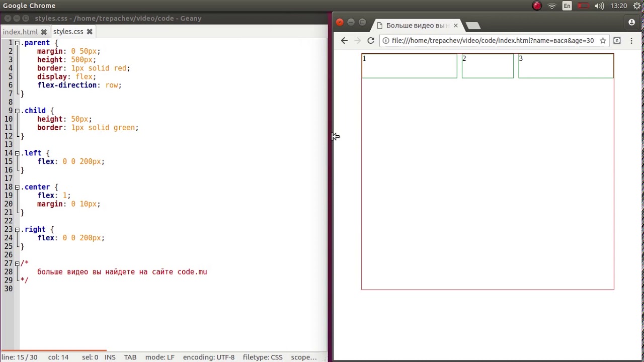Image resolution: width=644 pixels, height=362 pixels.
Task: Open the battery indicator
Action: pyautogui.click(x=583, y=6)
